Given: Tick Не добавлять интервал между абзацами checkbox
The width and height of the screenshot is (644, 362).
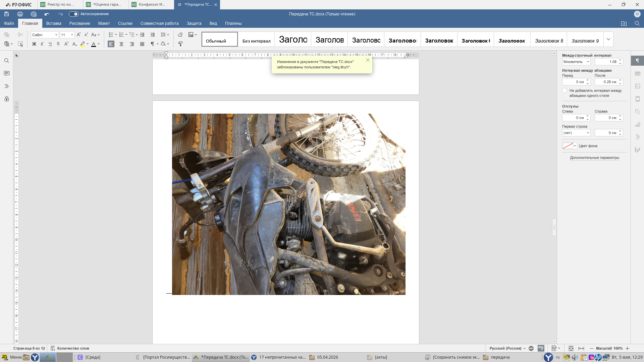Looking at the screenshot, I should pos(565,90).
